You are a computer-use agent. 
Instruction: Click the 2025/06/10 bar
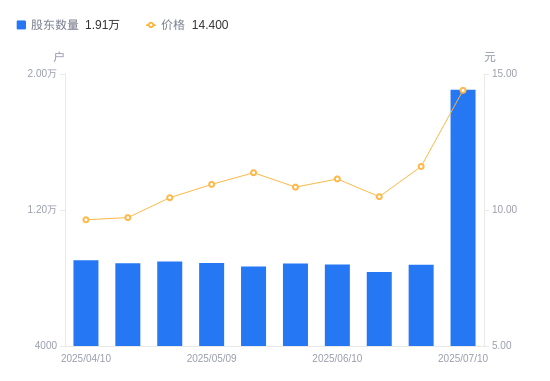click(x=337, y=305)
